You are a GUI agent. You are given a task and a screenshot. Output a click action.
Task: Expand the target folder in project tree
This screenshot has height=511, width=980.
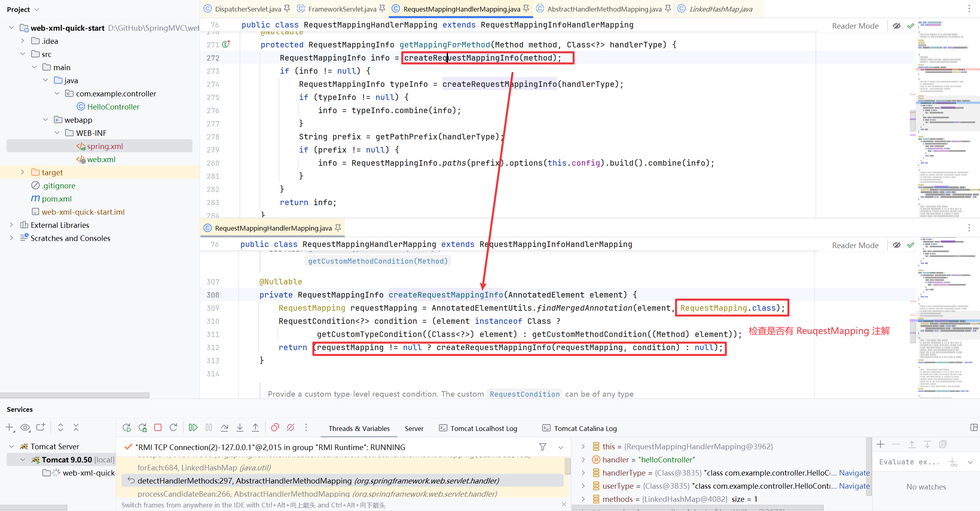click(23, 172)
